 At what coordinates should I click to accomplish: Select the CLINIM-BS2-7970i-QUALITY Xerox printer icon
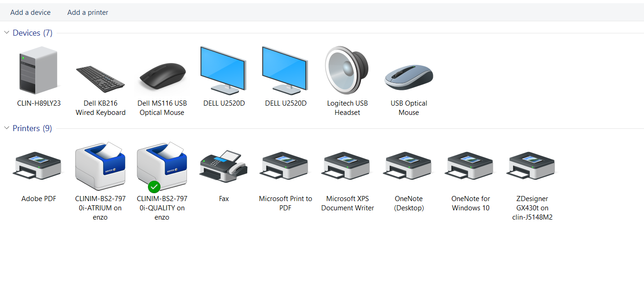(162, 166)
